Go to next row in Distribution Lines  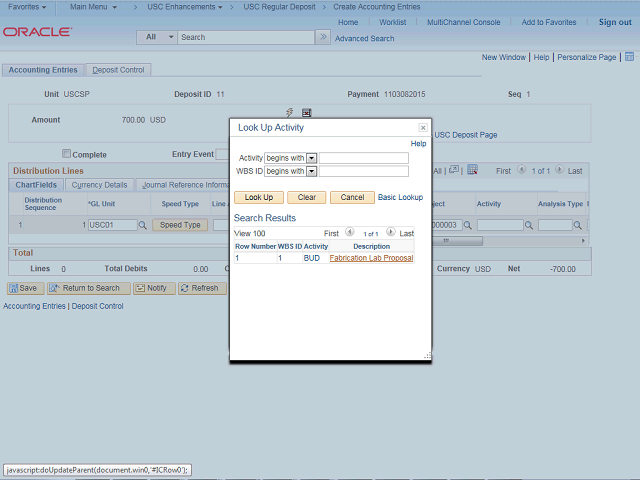560,169
